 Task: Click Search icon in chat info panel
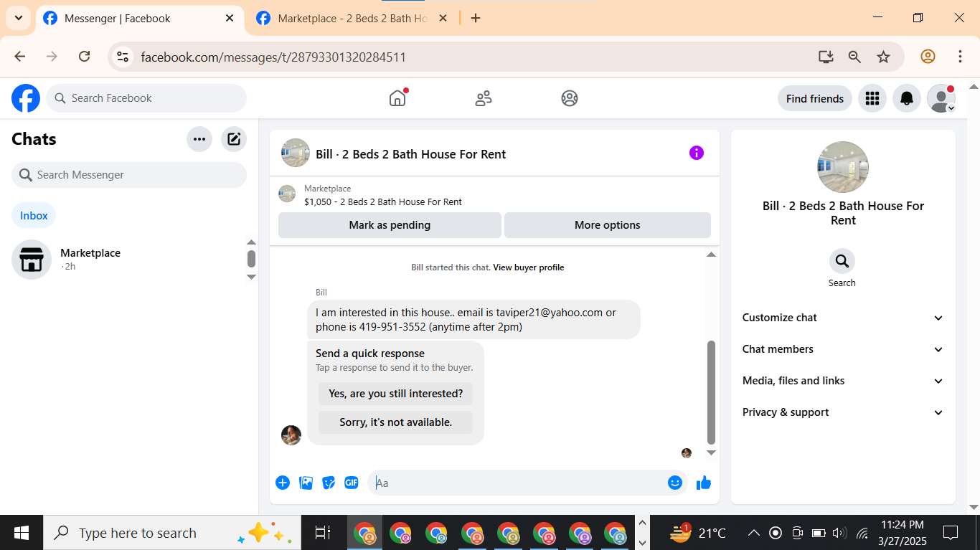coord(842,261)
